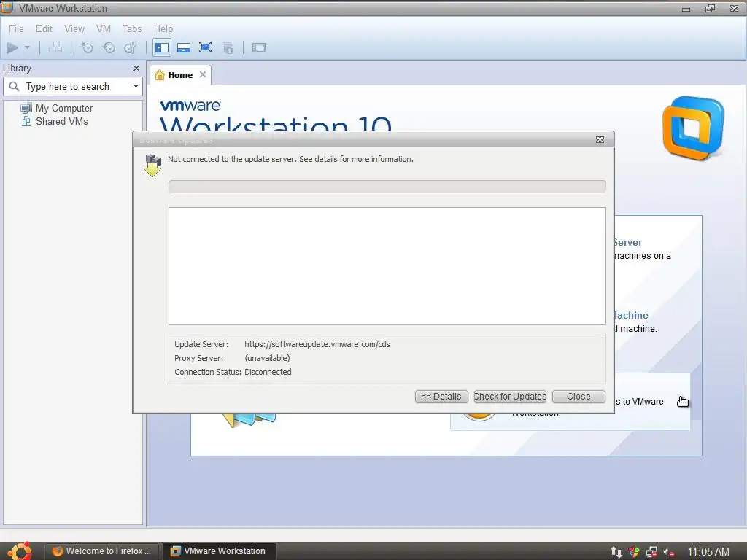Click the network connection tray icon
The height and width of the screenshot is (560, 747).
(x=651, y=552)
